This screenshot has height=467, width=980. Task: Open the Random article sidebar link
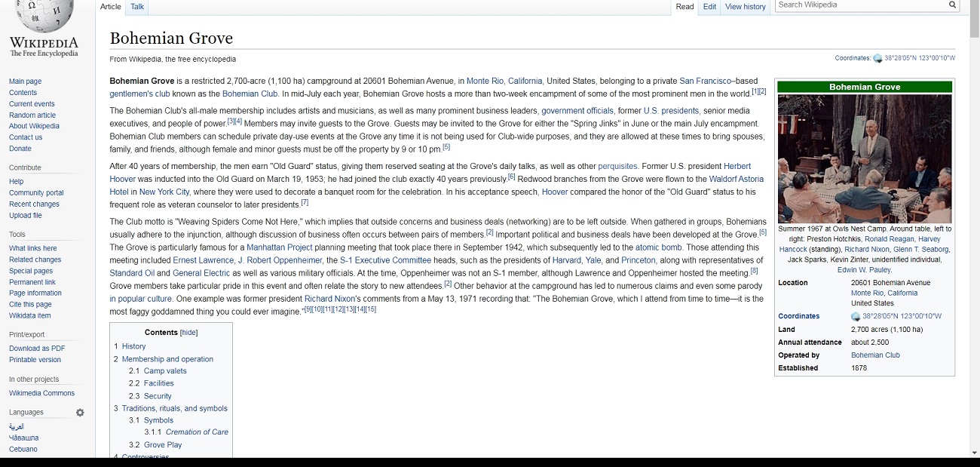click(32, 115)
